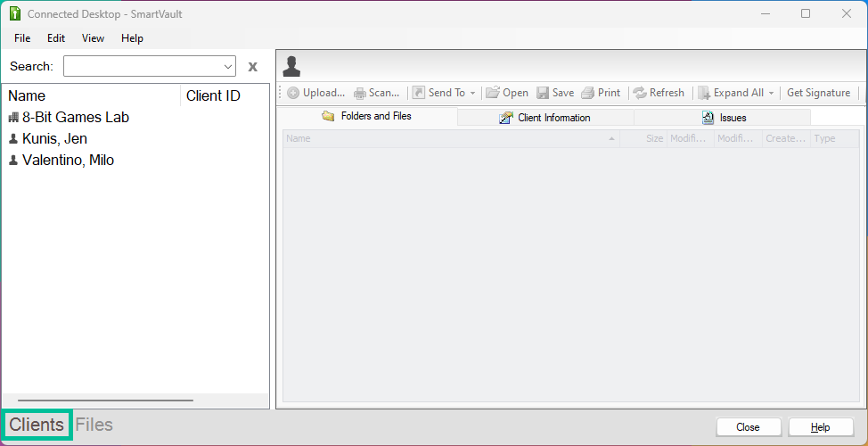
Task: Switch to the Folders and Files tab
Action: (367, 116)
